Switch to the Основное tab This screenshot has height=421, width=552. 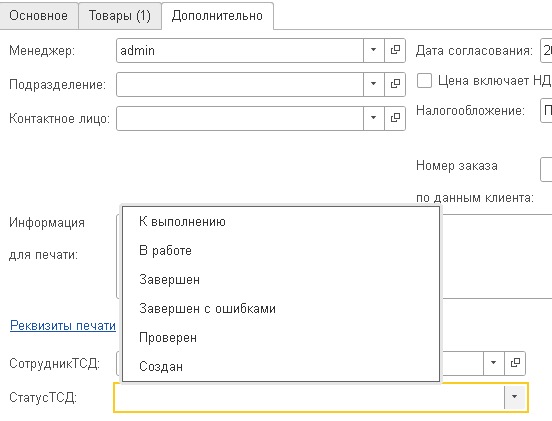(x=38, y=16)
